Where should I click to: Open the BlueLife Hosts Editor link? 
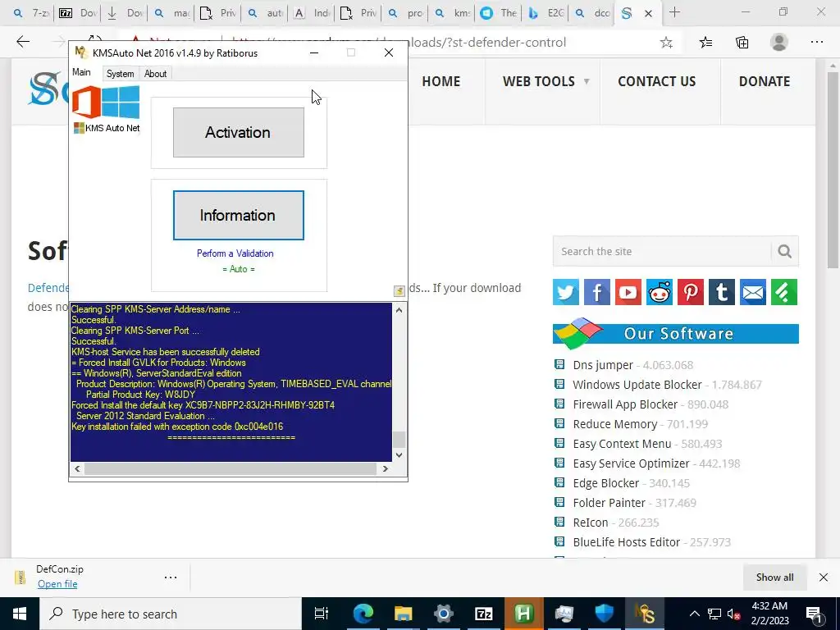tap(626, 542)
